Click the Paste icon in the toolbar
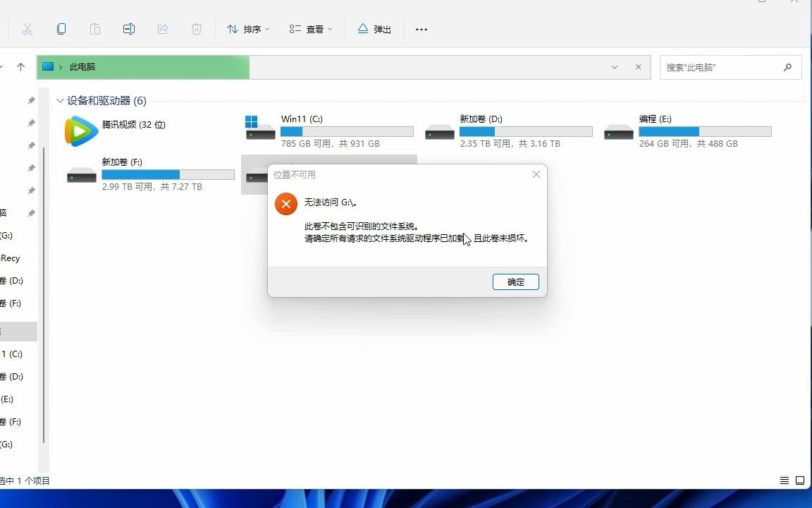 (x=95, y=29)
